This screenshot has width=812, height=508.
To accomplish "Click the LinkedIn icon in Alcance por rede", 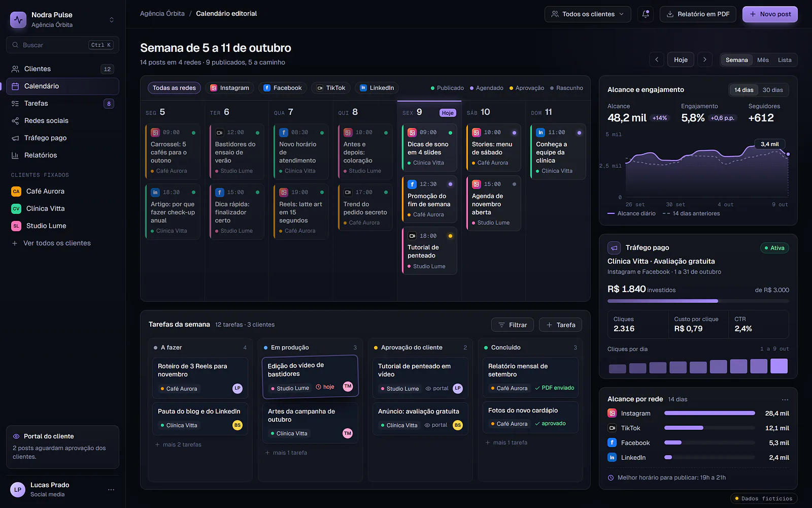I will (612, 458).
